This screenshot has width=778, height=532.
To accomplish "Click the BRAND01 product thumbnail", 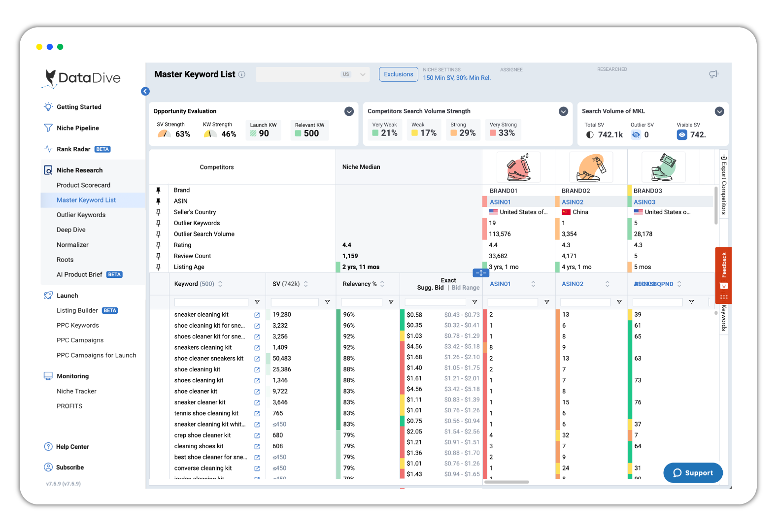I will 518,167.
